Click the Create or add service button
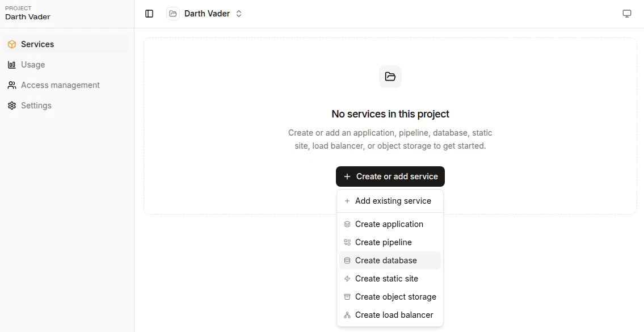The width and height of the screenshot is (644, 332). [x=390, y=176]
